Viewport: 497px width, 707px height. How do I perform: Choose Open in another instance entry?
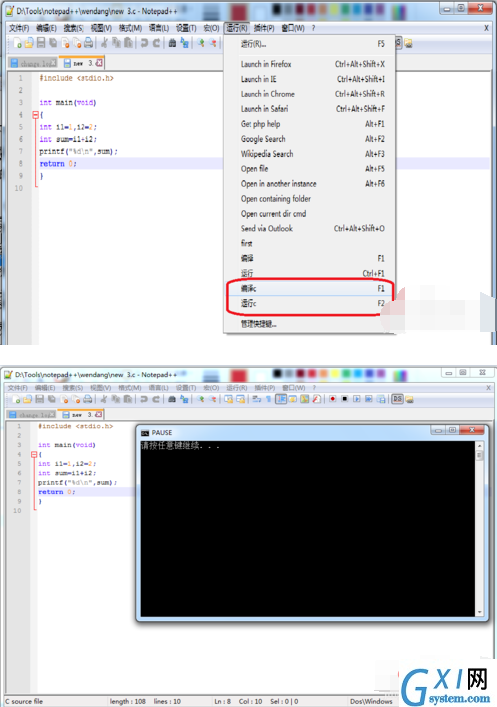click(310, 184)
